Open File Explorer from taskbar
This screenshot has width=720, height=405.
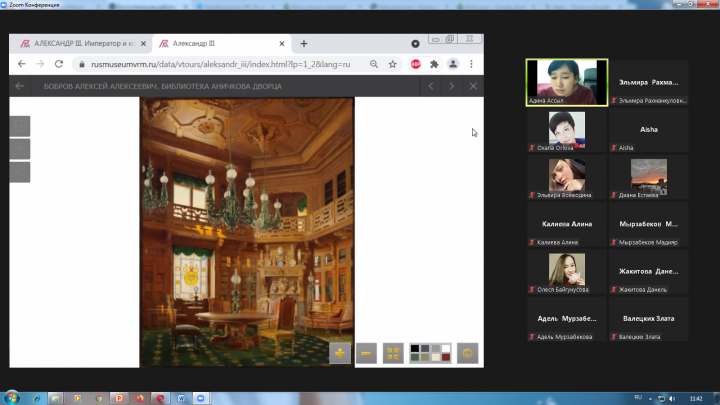click(55, 398)
